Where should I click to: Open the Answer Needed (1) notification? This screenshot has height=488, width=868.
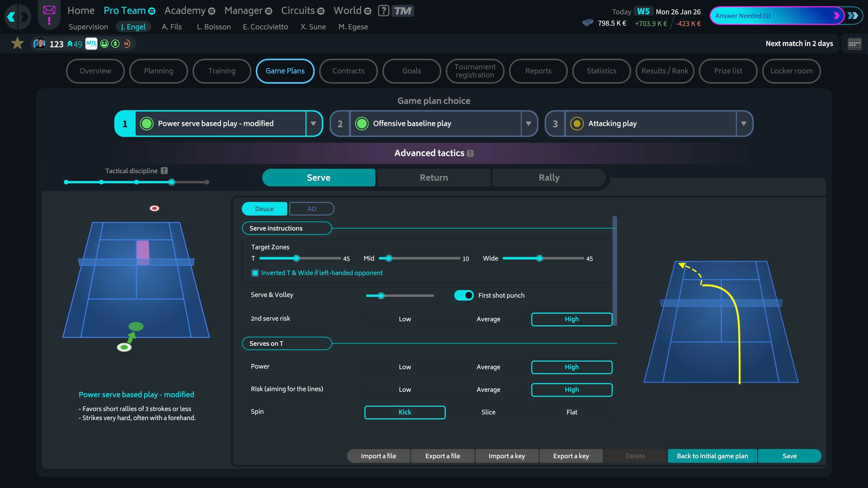coord(776,16)
